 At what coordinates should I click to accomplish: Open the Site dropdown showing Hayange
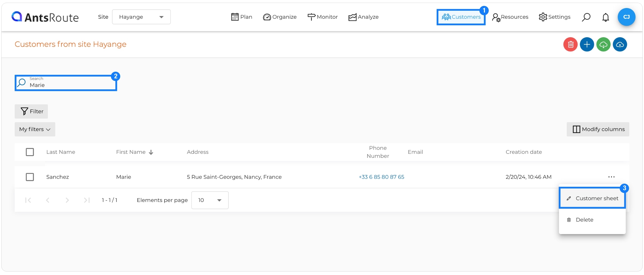pos(141,17)
